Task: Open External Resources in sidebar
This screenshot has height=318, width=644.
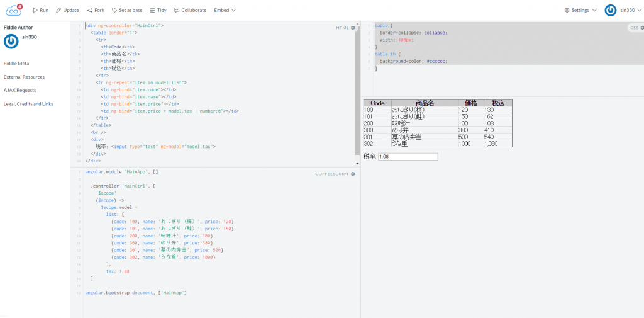Action: (x=24, y=77)
